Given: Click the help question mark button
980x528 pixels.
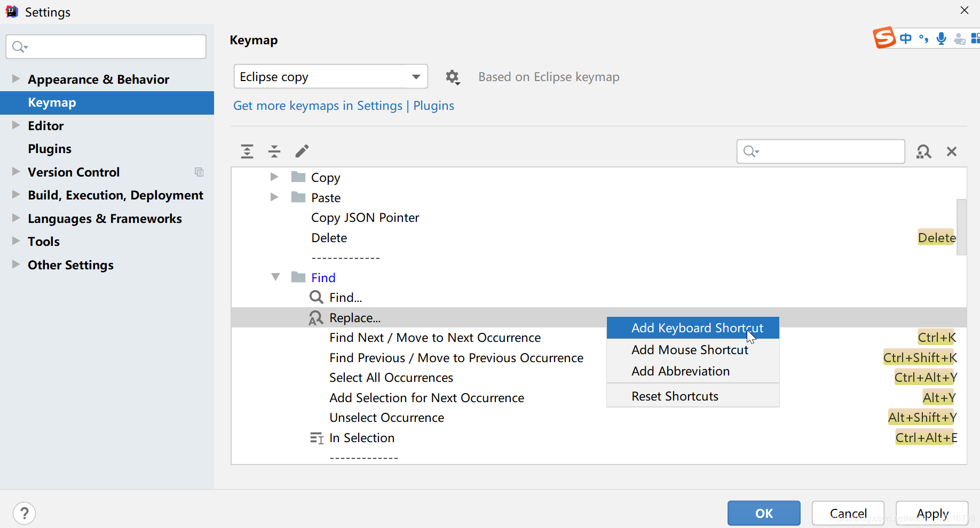Looking at the screenshot, I should click(25, 514).
